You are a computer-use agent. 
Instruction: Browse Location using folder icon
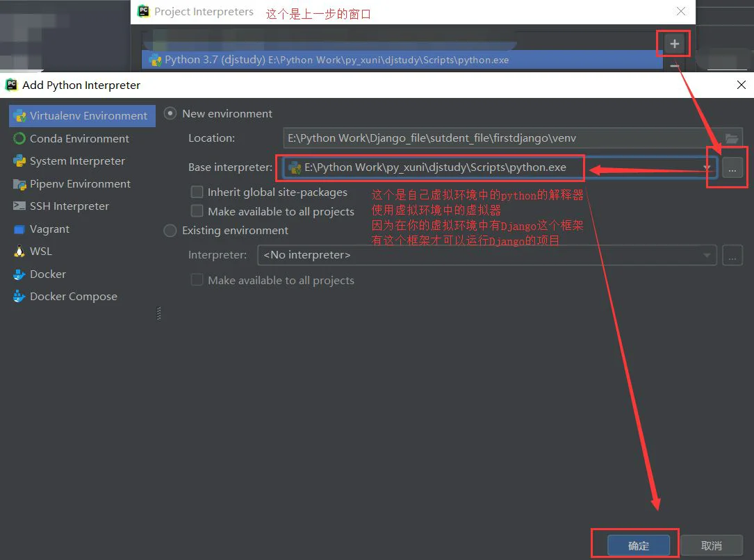click(x=731, y=138)
